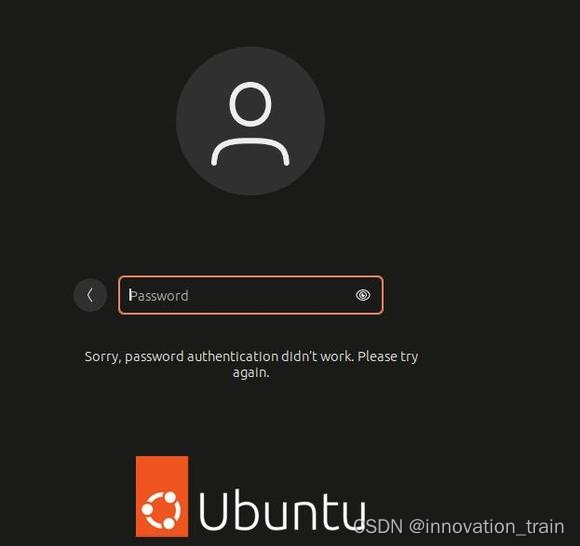Go back using the left chevron button
580x546 pixels.
pos(90,295)
